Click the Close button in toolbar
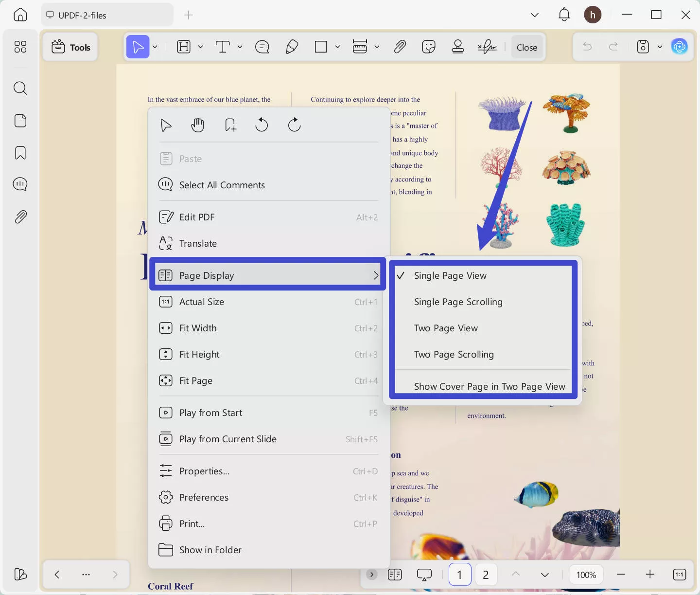The height and width of the screenshot is (595, 700). click(x=526, y=48)
